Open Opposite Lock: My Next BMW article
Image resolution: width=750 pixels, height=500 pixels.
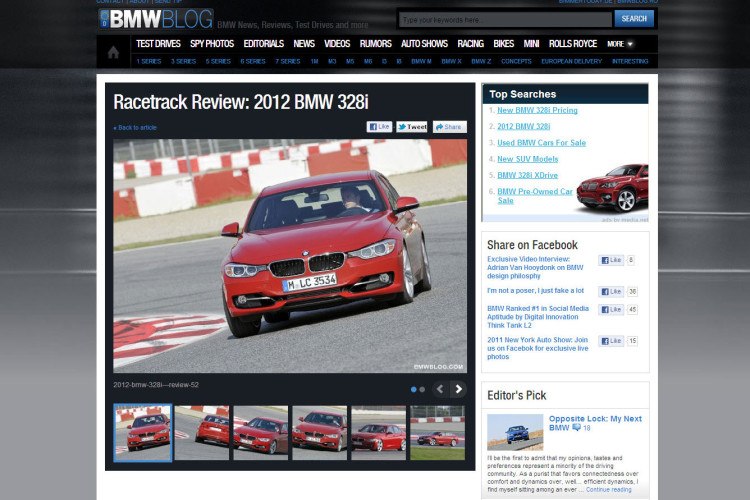[595, 423]
